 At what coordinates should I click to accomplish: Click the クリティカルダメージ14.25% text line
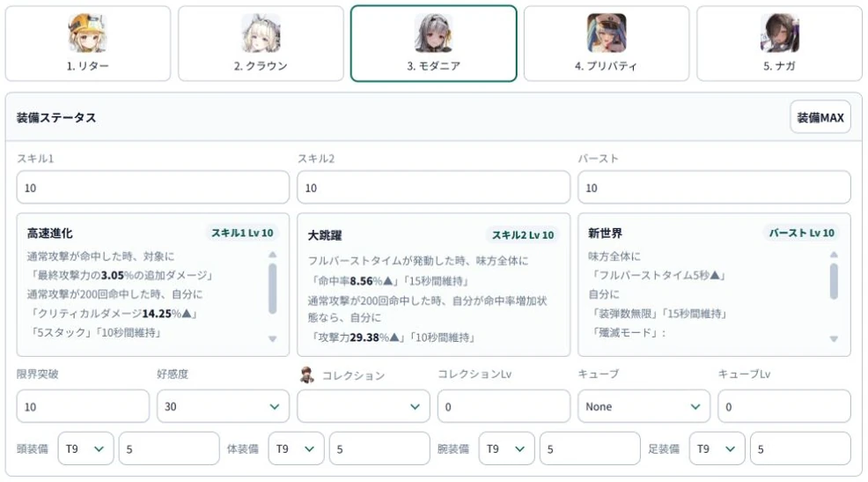114,314
